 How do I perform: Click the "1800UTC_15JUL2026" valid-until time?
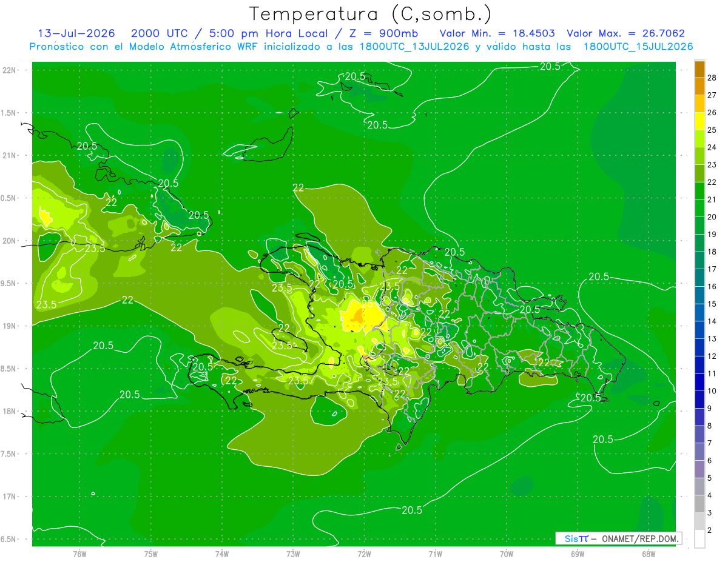pos(638,47)
